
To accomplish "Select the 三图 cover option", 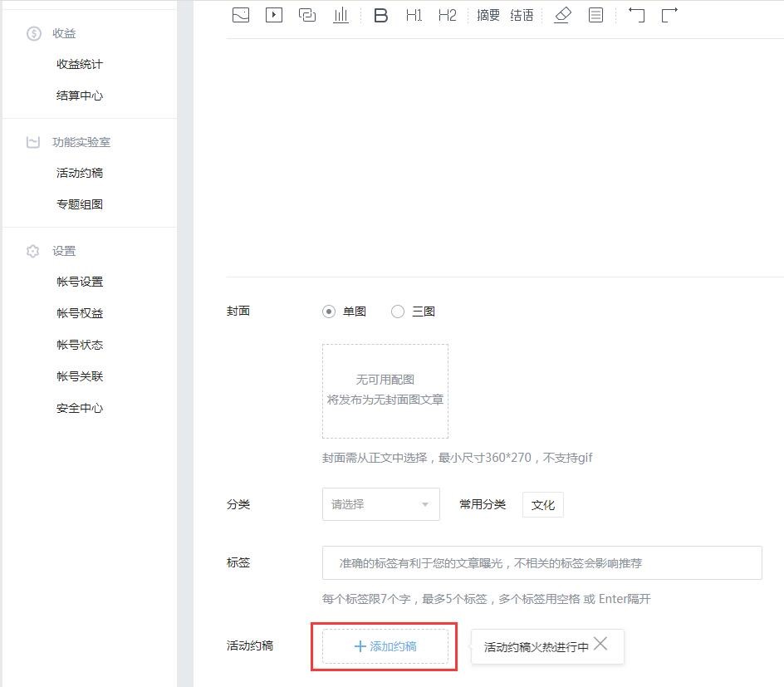I will click(x=398, y=312).
